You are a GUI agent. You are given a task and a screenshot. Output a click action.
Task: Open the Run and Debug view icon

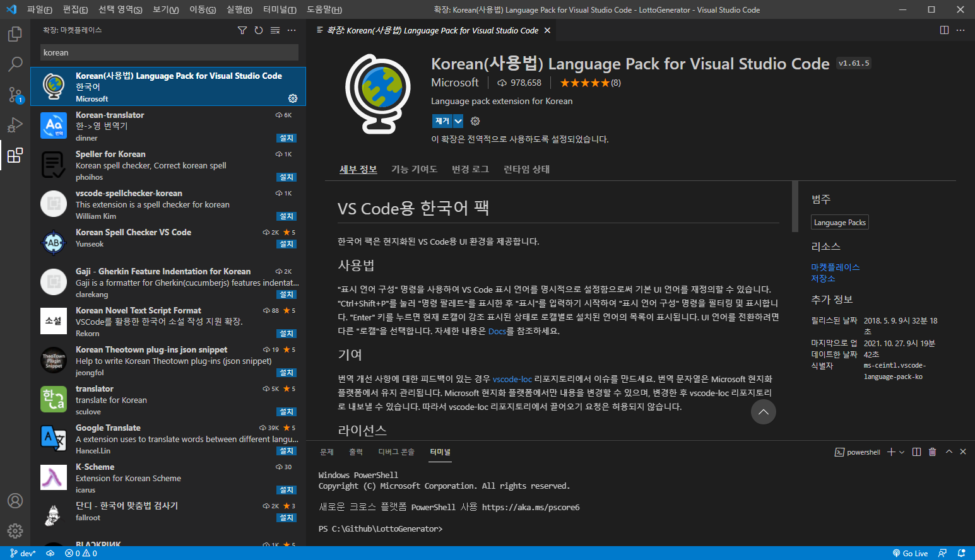(x=15, y=125)
